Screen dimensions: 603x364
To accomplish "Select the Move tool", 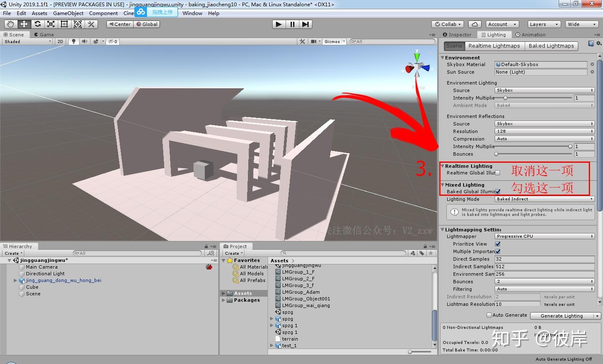I will coord(24,24).
